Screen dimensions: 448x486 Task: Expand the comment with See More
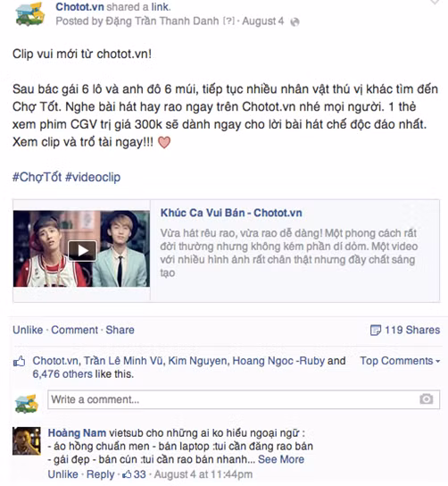(281, 459)
